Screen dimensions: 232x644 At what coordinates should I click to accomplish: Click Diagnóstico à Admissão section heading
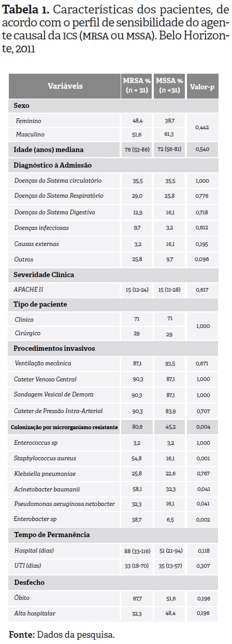(x=52, y=165)
